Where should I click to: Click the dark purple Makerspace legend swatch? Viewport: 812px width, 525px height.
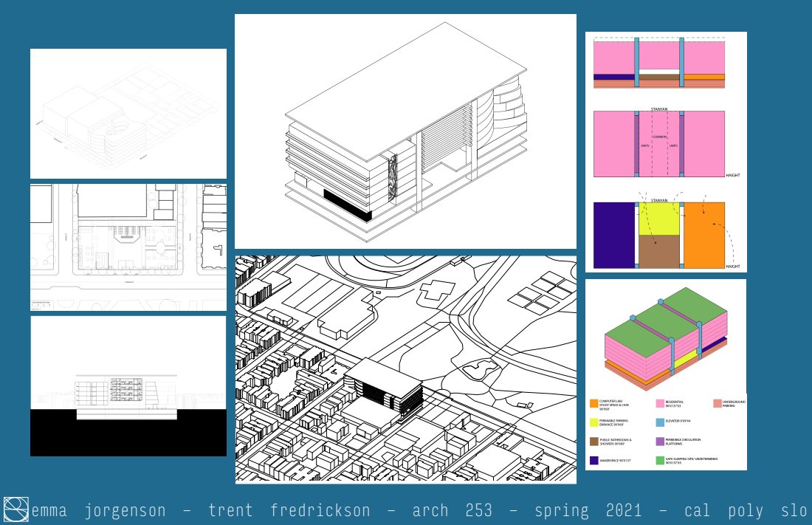point(594,460)
